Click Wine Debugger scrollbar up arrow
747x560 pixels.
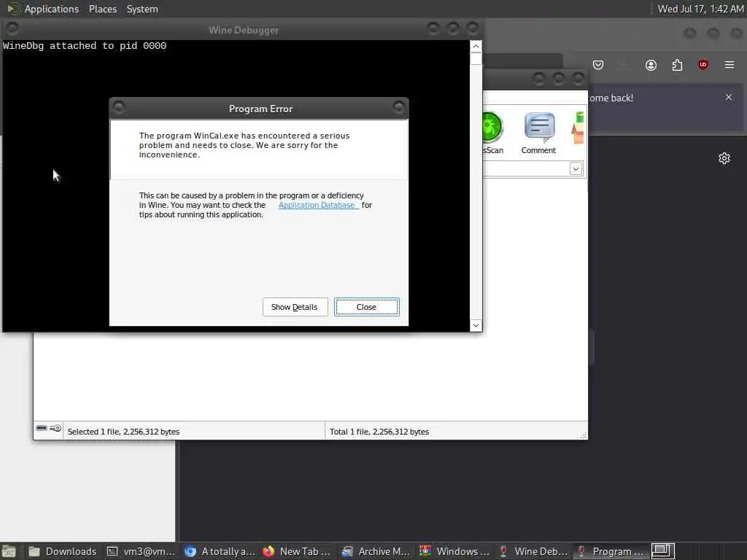476,46
